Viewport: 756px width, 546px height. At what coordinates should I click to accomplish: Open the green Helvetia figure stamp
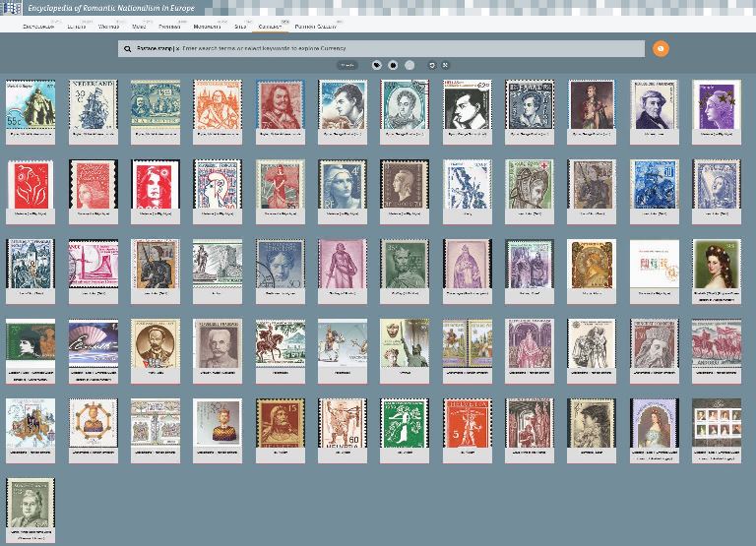405,423
